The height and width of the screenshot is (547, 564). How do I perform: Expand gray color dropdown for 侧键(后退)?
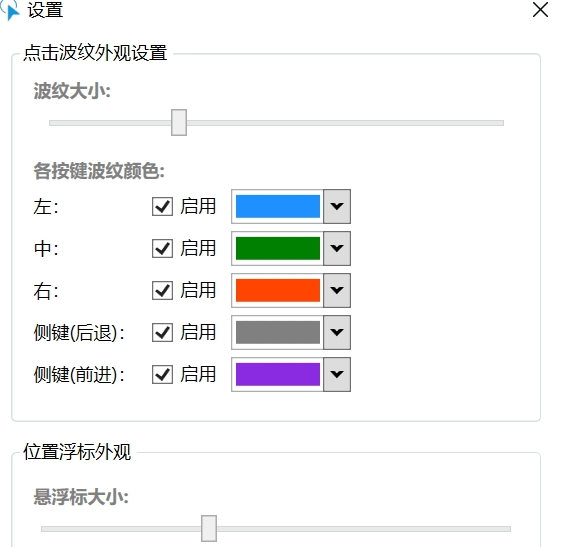[x=337, y=332]
